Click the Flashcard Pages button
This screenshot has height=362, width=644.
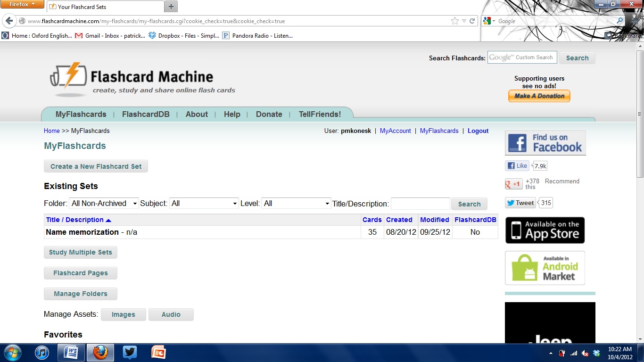81,273
